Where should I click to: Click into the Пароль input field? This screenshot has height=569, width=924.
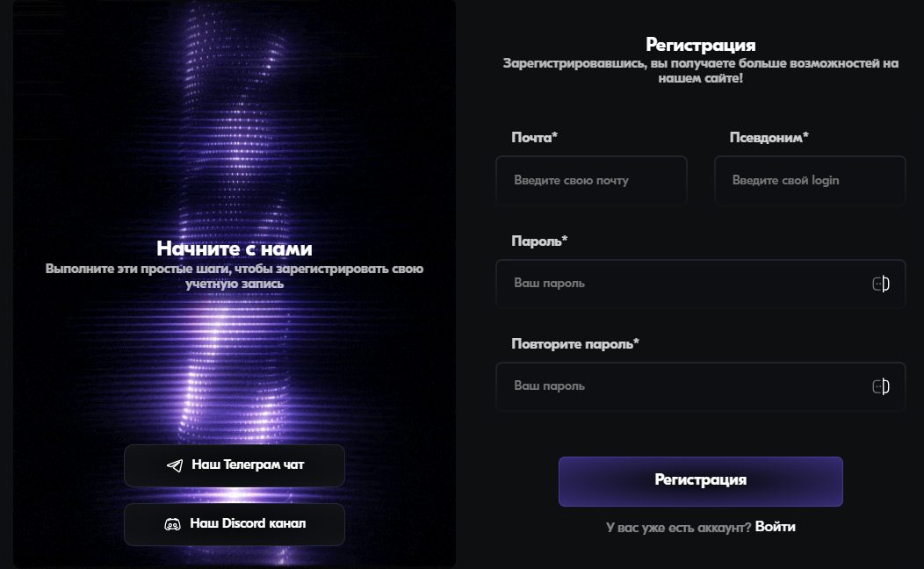tap(701, 284)
